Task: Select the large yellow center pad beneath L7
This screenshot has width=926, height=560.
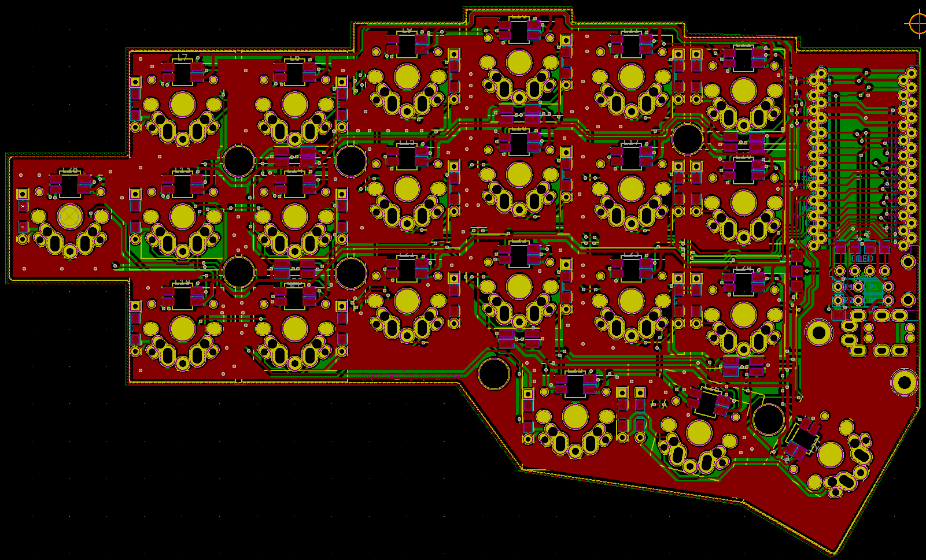Action: pos(183,105)
